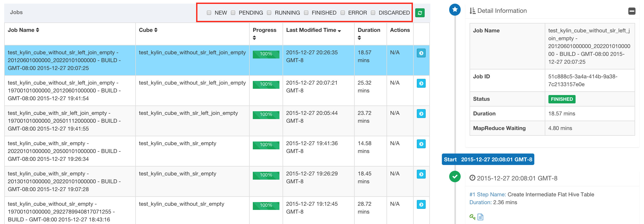Click green checkmark step status icon

click(455, 177)
